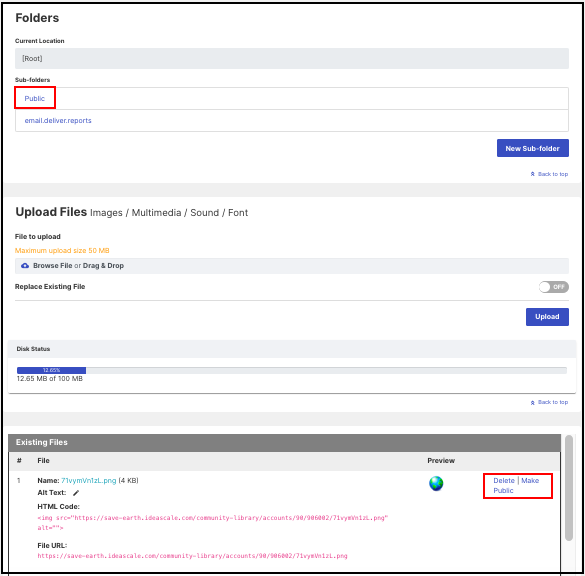Screen dimensions: 585x576
Task: Click the File column header in Existing Files
Action: (x=43, y=461)
